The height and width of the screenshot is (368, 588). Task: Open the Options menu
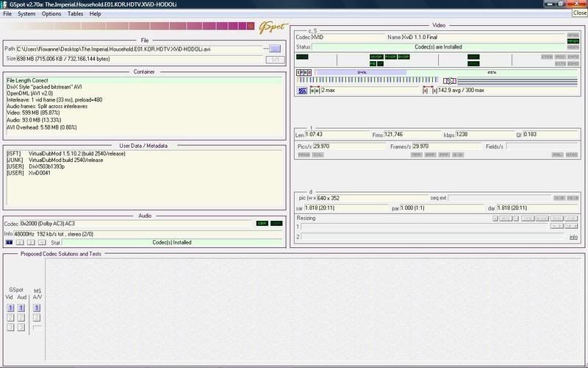(51, 13)
